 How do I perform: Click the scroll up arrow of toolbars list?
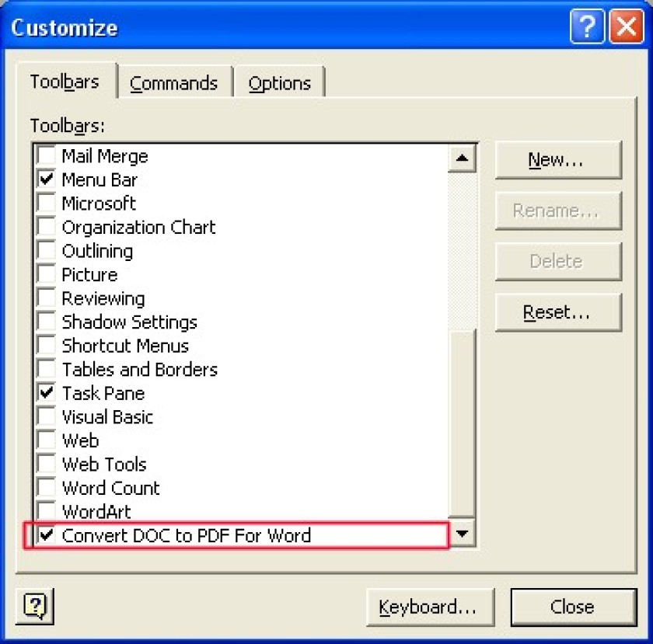click(462, 158)
